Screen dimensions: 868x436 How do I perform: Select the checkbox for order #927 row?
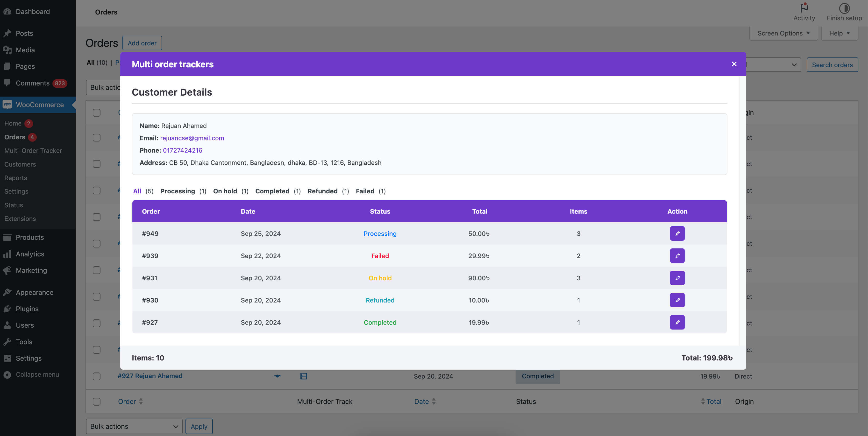pyautogui.click(x=97, y=376)
